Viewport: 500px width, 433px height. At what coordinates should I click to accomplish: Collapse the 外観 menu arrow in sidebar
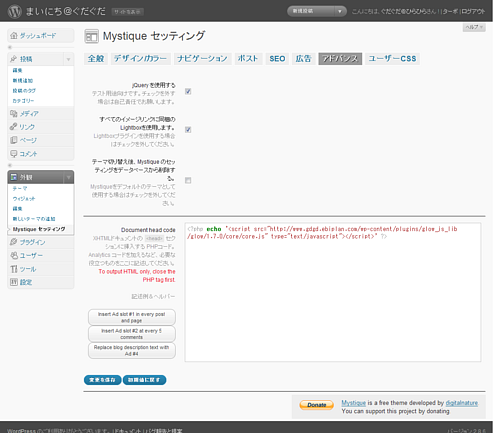tap(68, 177)
